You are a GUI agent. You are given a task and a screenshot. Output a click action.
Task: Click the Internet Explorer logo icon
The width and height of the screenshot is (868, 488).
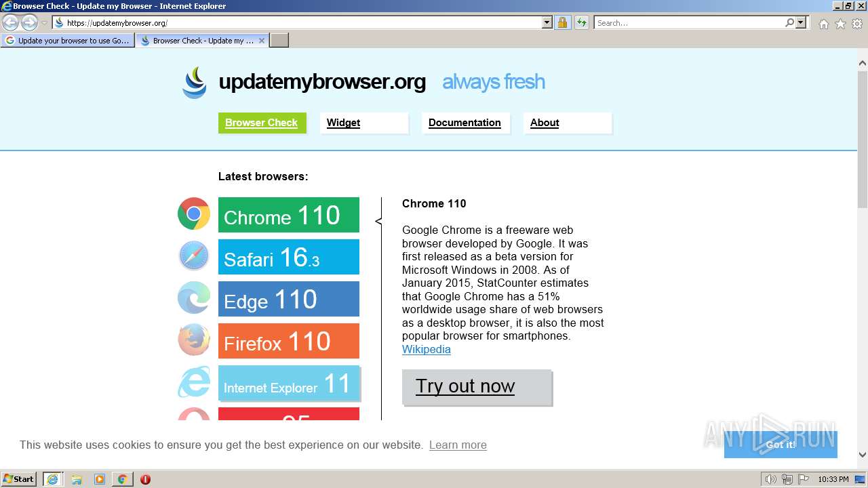(x=194, y=382)
